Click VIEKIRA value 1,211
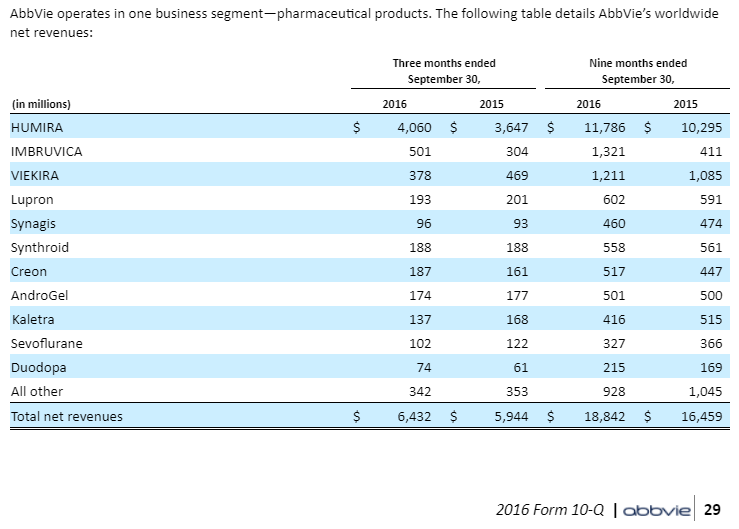 tap(608, 176)
